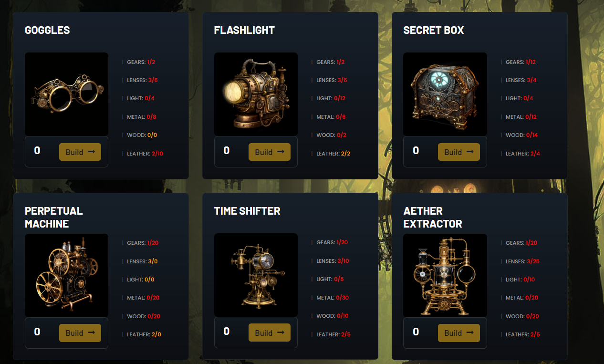Click the Time Shifter quantity counter
Image resolution: width=604 pixels, height=364 pixels.
227,332
